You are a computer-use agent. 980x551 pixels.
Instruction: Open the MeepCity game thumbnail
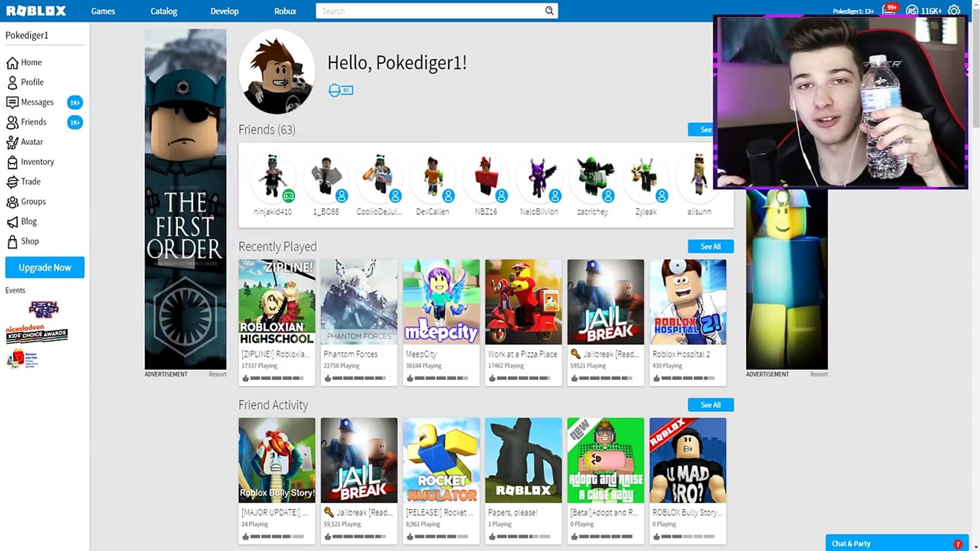tap(441, 302)
